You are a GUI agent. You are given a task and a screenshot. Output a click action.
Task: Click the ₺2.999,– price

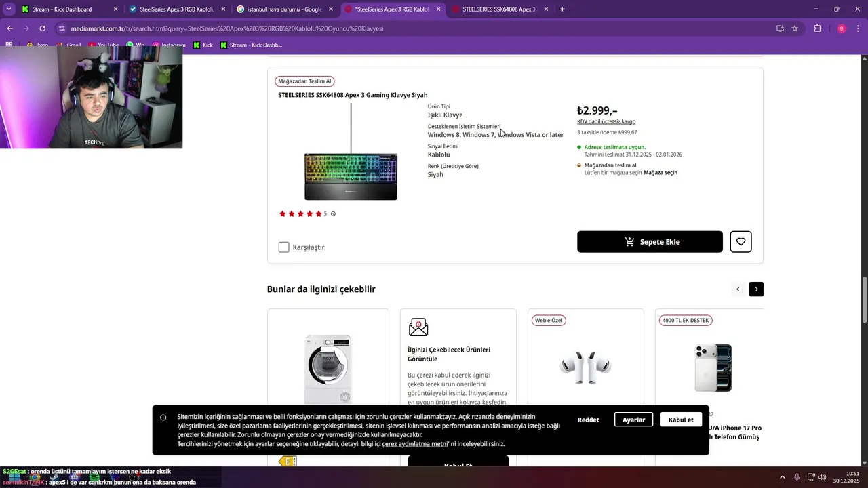point(597,110)
